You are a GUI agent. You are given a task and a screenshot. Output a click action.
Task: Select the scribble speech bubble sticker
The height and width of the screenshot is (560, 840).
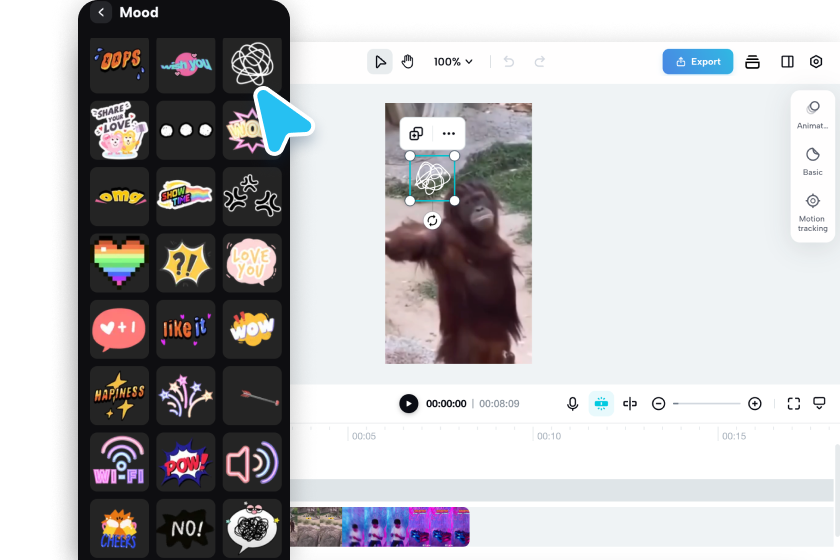click(x=252, y=528)
